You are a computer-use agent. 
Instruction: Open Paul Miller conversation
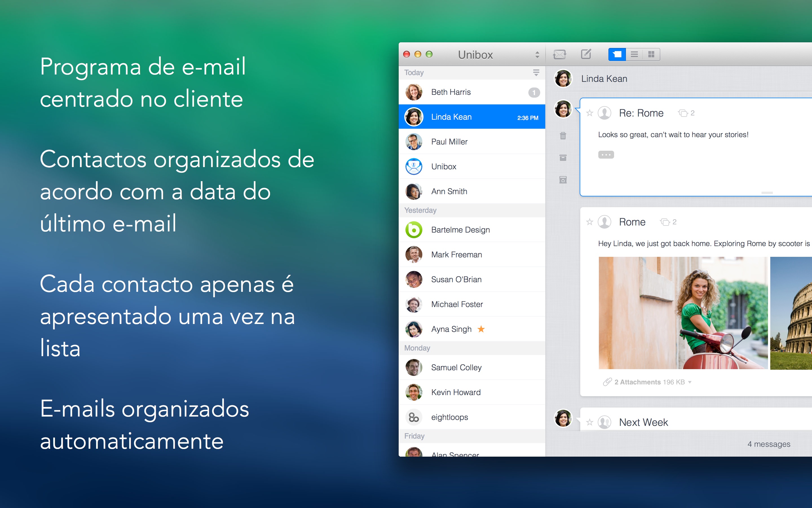tap(472, 141)
